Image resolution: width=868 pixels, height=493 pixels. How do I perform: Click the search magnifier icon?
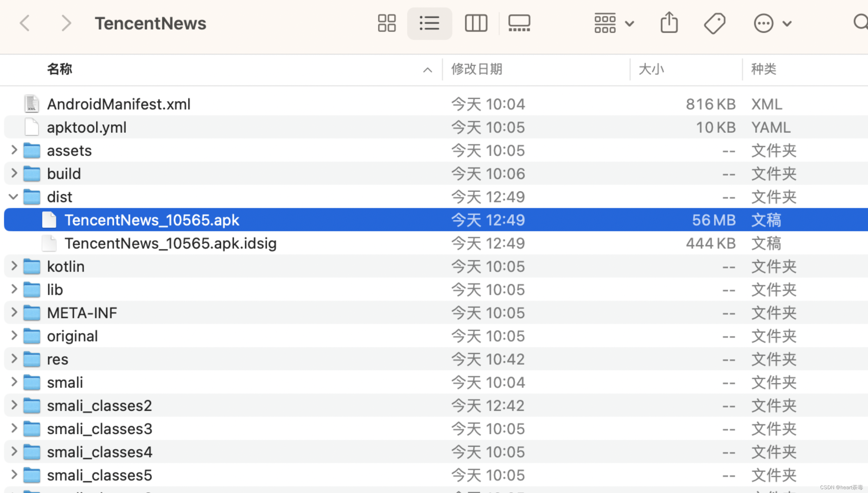(861, 23)
